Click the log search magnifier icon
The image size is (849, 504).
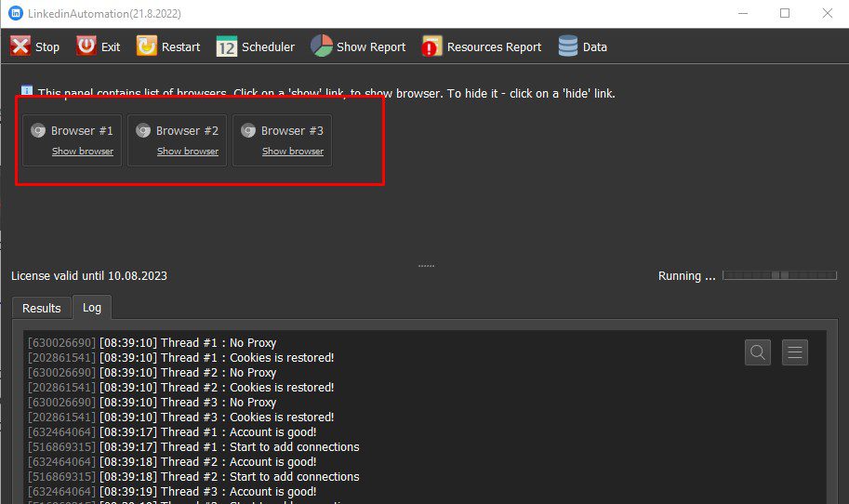click(x=758, y=352)
